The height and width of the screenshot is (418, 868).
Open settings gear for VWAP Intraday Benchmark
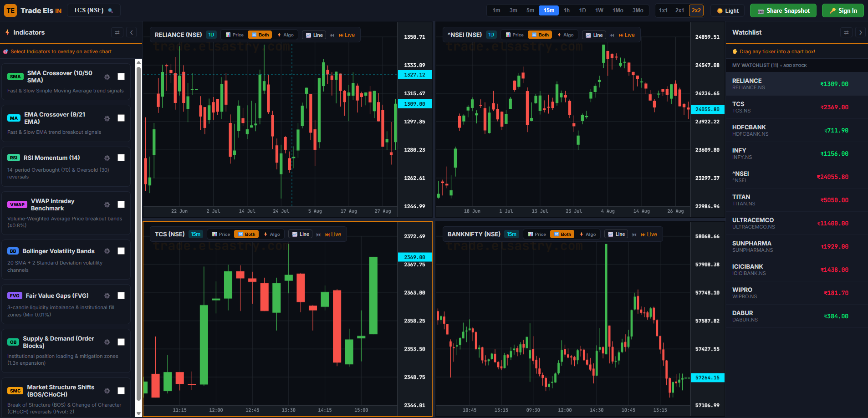[107, 205]
